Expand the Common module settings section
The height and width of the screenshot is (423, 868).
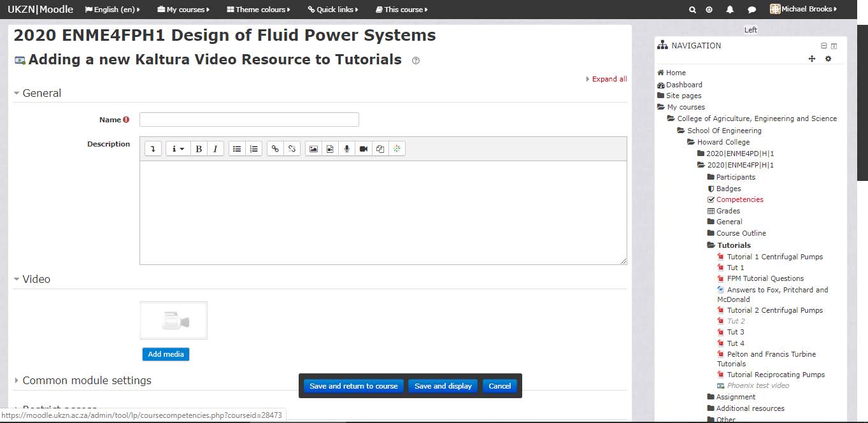[87, 380]
